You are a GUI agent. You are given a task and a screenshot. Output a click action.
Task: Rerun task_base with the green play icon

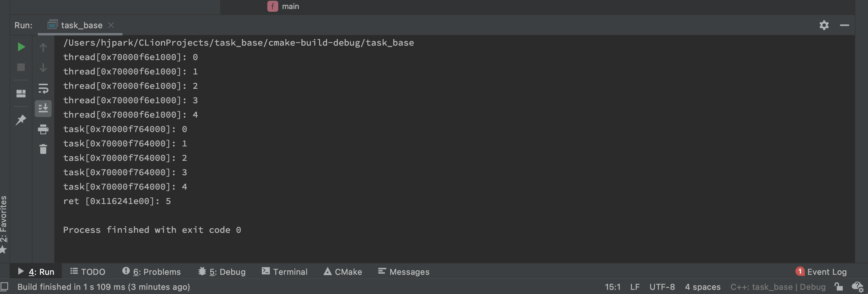[21, 47]
